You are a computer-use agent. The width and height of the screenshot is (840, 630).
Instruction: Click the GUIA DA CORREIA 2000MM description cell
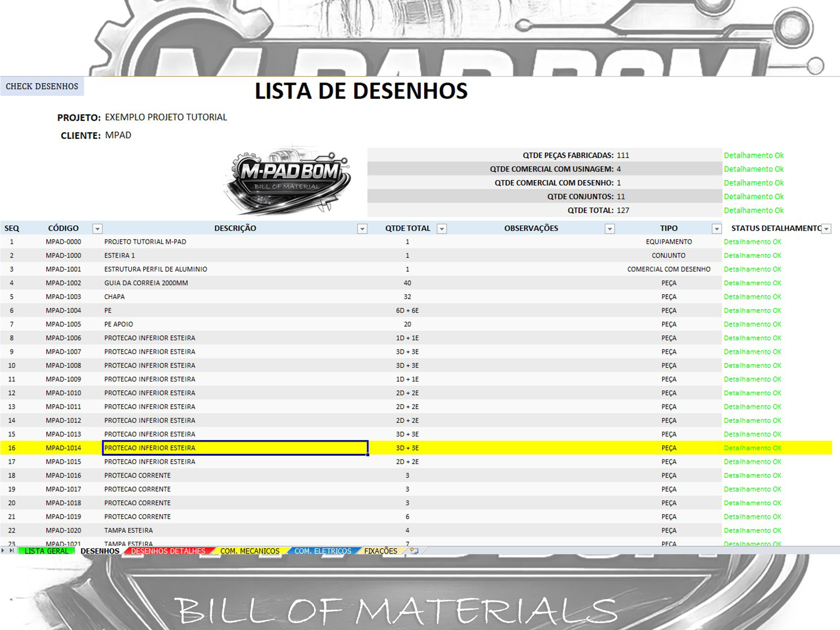coord(146,283)
